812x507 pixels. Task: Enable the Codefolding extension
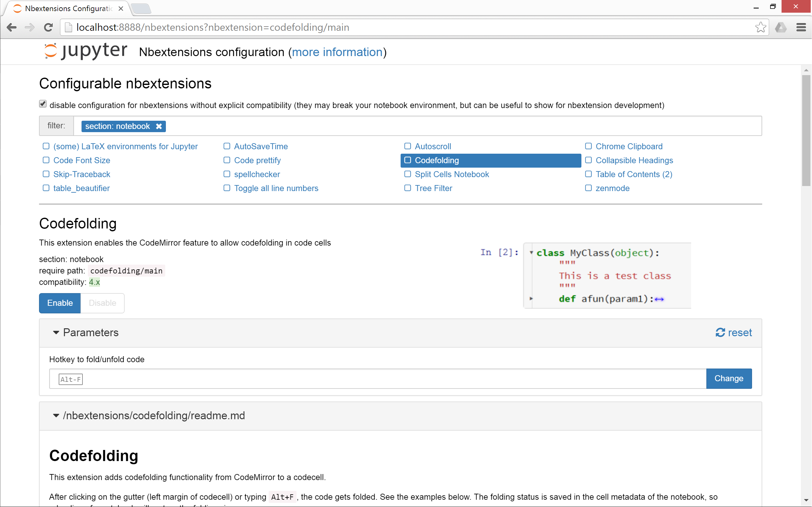[60, 303]
